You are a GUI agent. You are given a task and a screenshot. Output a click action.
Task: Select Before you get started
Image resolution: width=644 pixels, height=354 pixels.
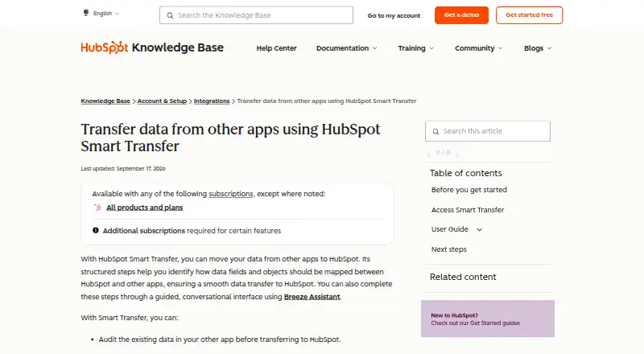pyautogui.click(x=469, y=190)
